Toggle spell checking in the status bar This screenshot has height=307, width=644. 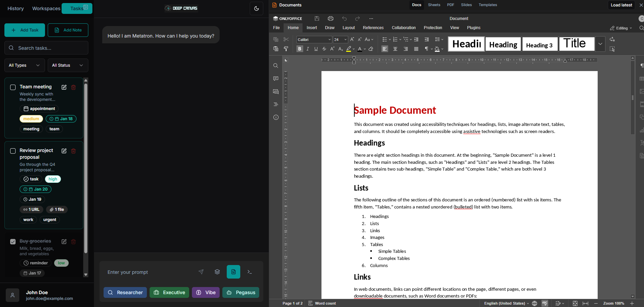pos(545,303)
